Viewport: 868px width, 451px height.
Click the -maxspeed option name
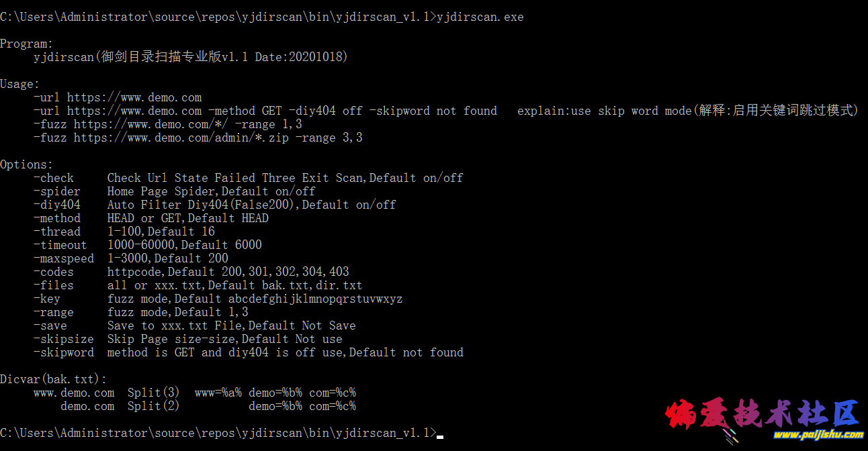tap(63, 258)
